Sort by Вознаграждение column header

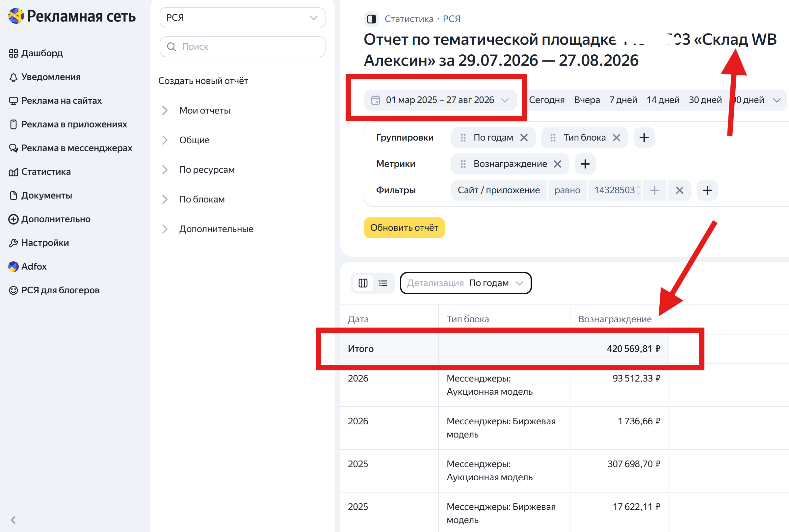pyautogui.click(x=615, y=319)
